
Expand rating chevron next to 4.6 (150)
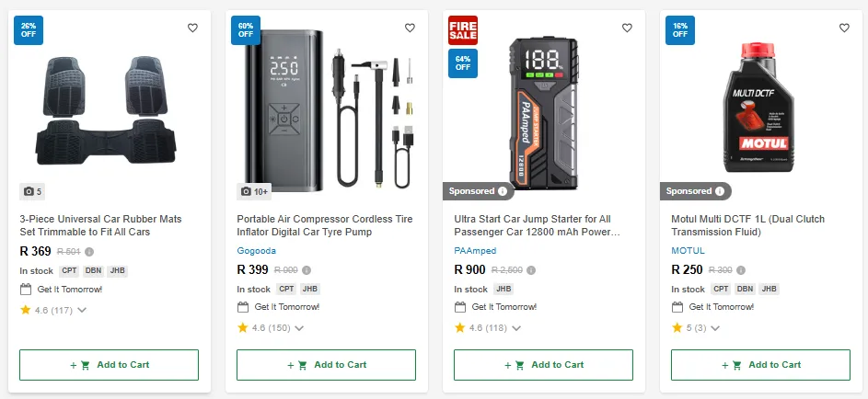point(300,327)
